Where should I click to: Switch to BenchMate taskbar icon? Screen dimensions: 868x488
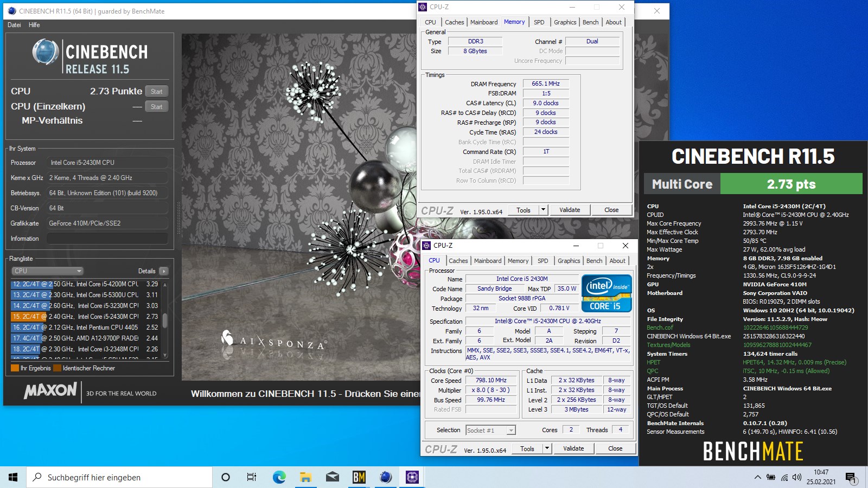tap(359, 477)
